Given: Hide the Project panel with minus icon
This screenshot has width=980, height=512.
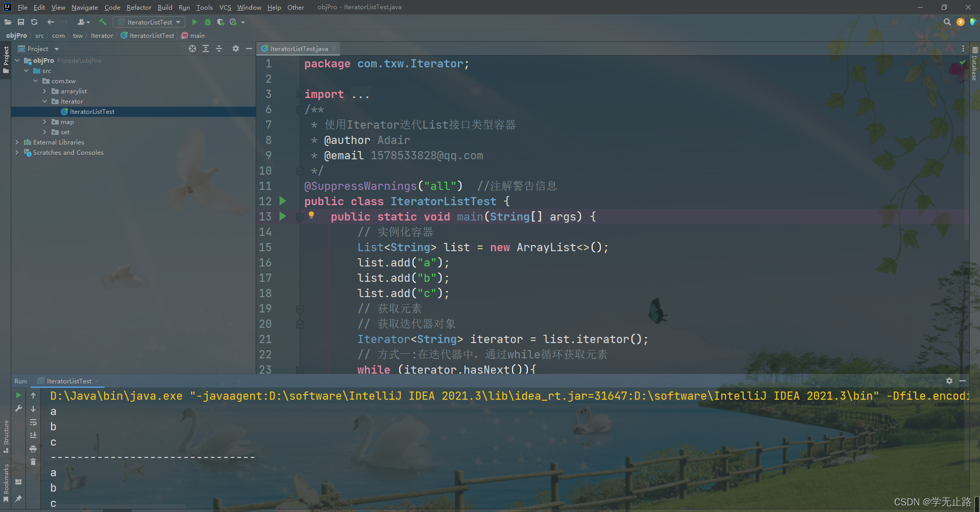Looking at the screenshot, I should (249, 48).
